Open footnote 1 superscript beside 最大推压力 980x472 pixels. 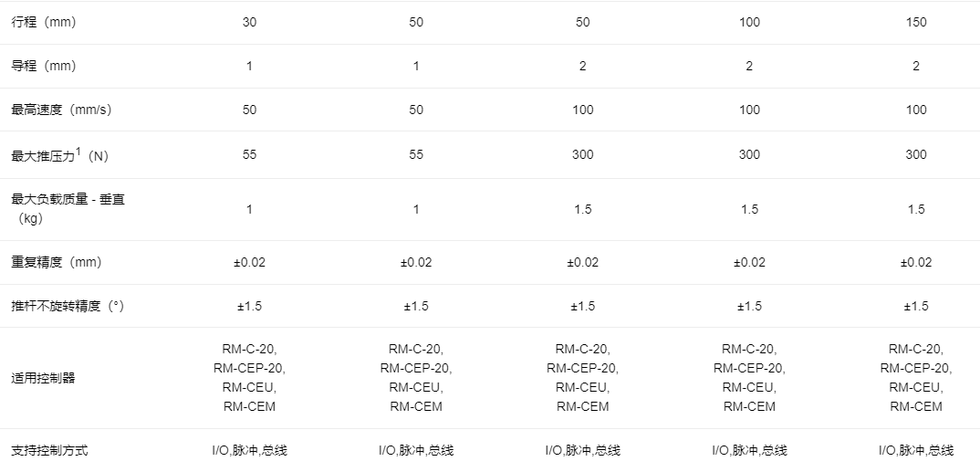[x=79, y=150]
